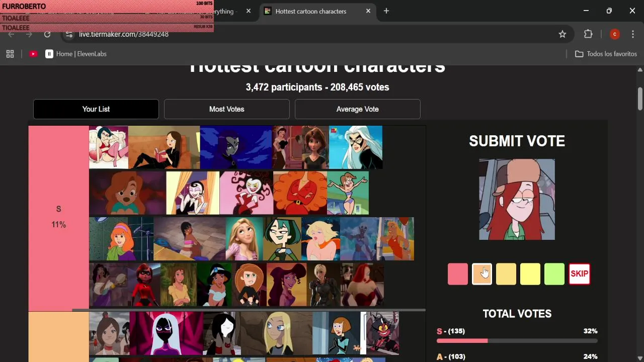Image resolution: width=644 pixels, height=362 pixels.
Task: Click the page vertical scrollbar thumb
Action: click(x=640, y=99)
